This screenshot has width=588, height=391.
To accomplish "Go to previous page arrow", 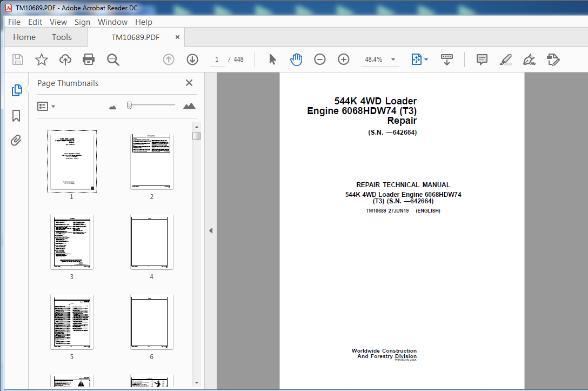I will [169, 59].
